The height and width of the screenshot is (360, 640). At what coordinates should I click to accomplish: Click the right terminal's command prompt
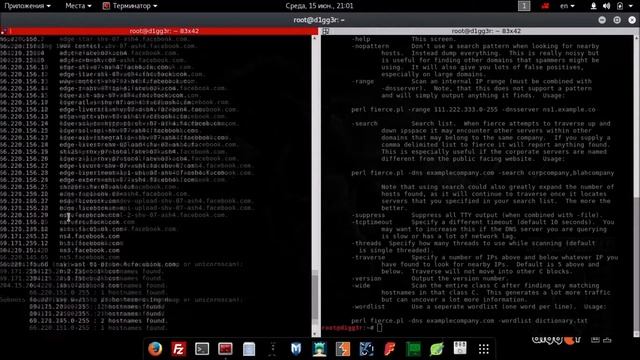click(x=352, y=328)
